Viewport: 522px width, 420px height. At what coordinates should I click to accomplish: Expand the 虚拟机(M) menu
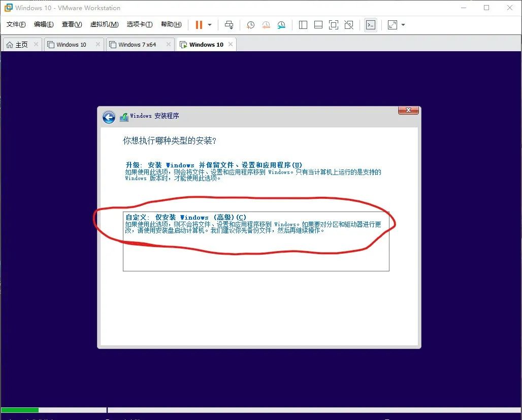pos(104,24)
